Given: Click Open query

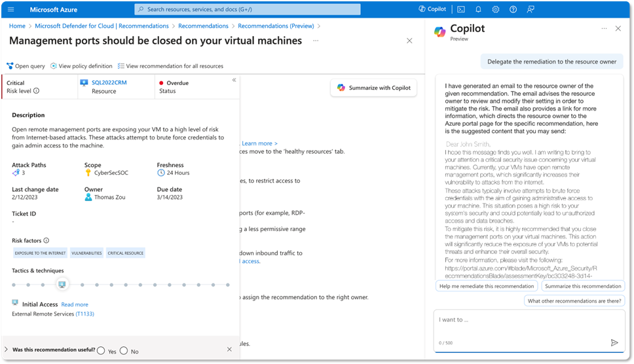Looking at the screenshot, I should click(26, 66).
